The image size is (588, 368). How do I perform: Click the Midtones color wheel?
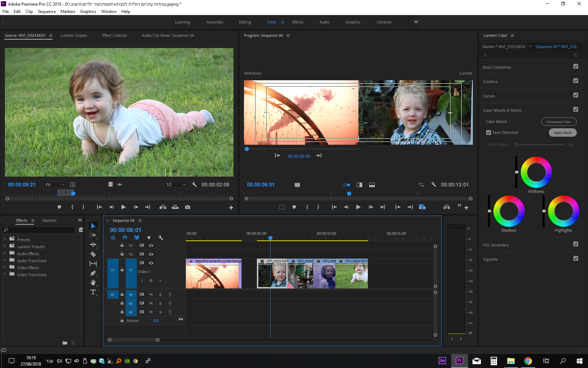tap(536, 172)
